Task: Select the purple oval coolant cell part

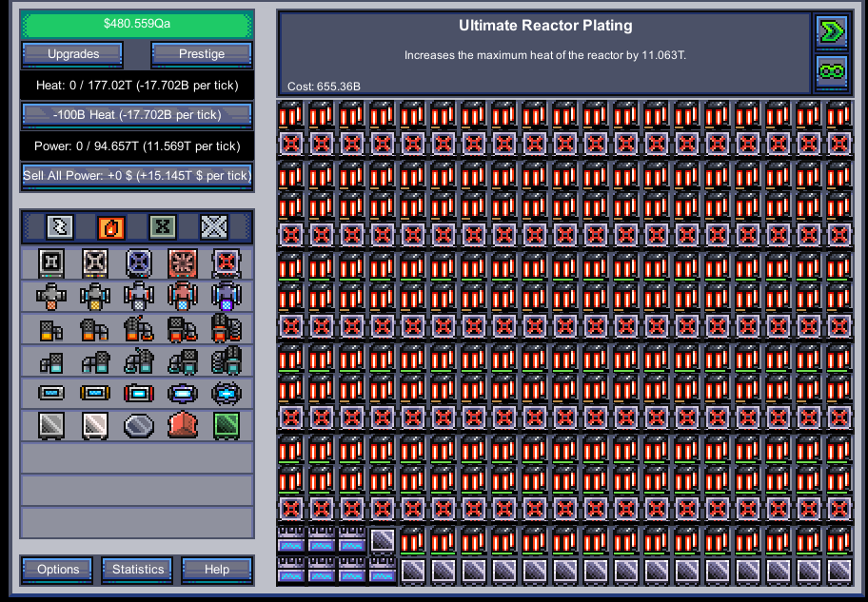Action: [x=182, y=394]
